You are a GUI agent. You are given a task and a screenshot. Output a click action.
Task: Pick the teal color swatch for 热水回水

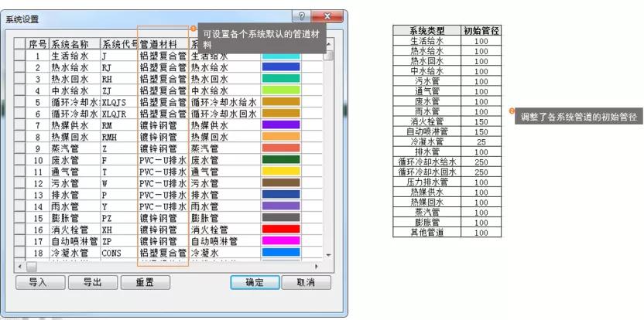[281, 78]
